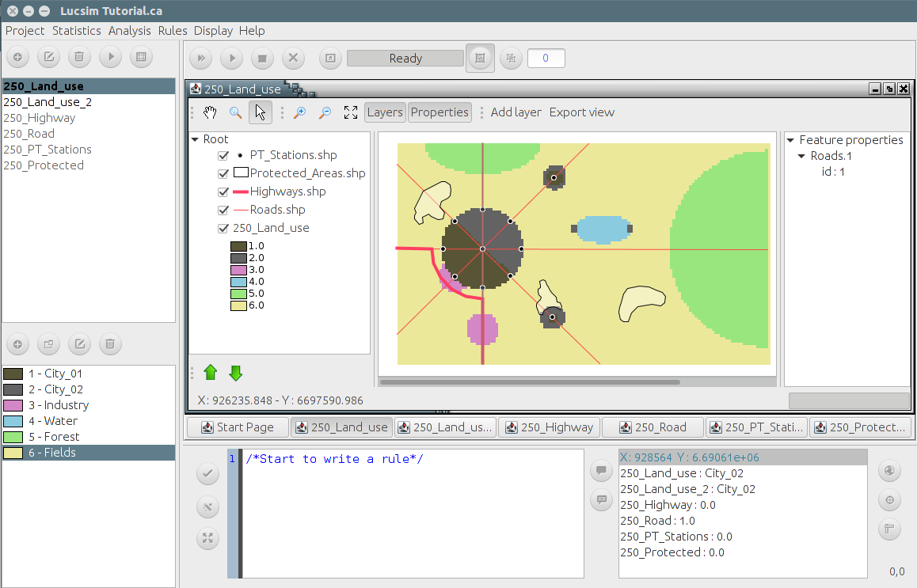
Task: Toggle PT_Stations.shp layer visibility
Action: tap(223, 155)
